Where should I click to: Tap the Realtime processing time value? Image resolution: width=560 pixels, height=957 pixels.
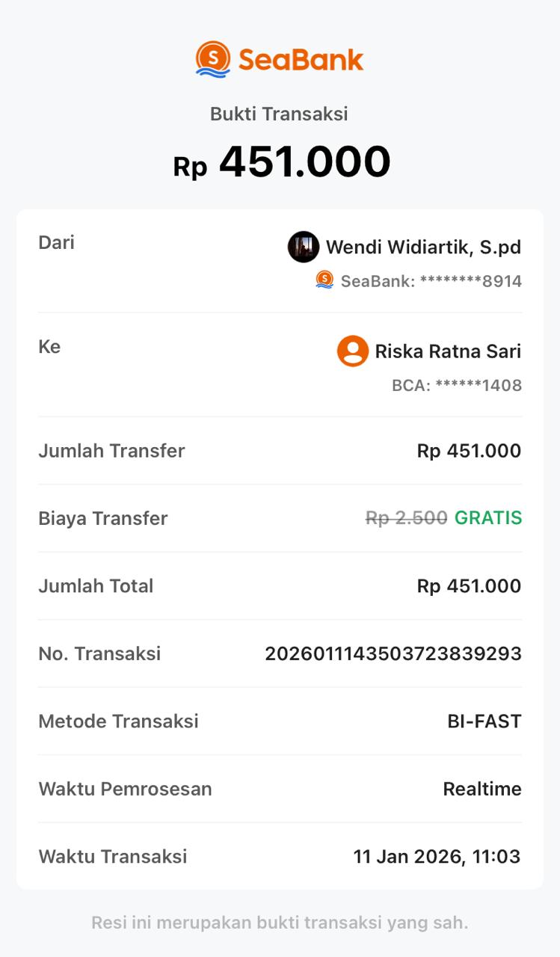(482, 789)
